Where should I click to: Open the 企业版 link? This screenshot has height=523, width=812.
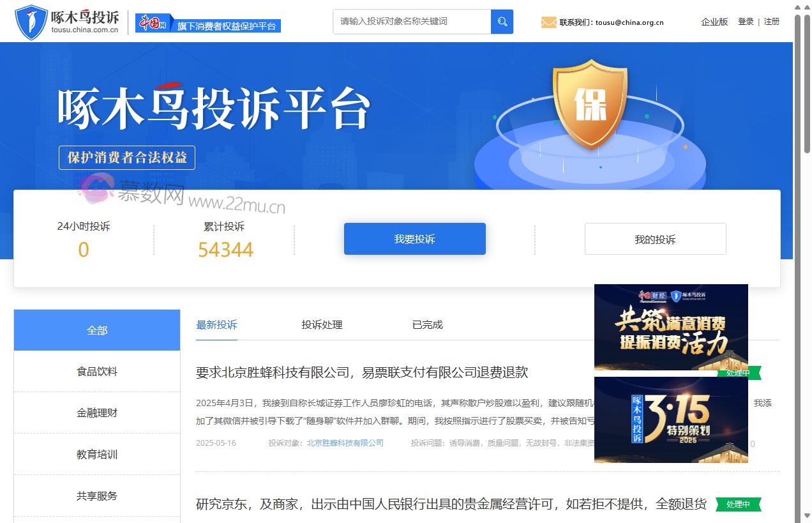click(x=714, y=22)
